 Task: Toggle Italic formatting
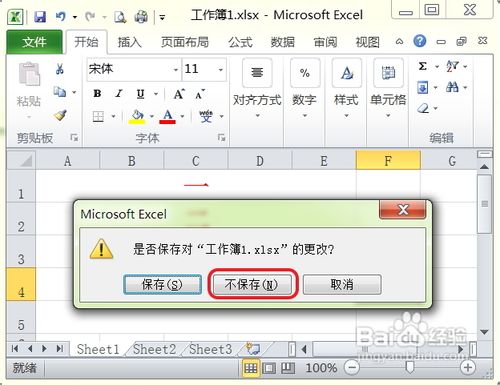point(119,94)
